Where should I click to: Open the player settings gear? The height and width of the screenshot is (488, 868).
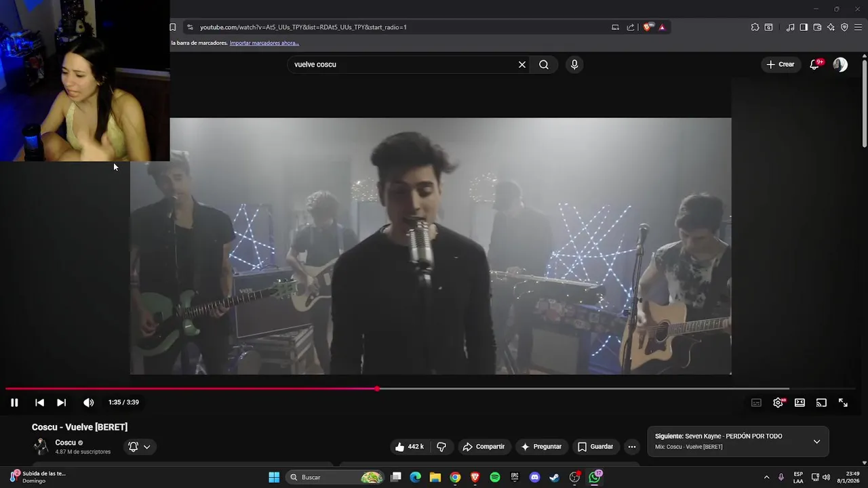(778, 403)
